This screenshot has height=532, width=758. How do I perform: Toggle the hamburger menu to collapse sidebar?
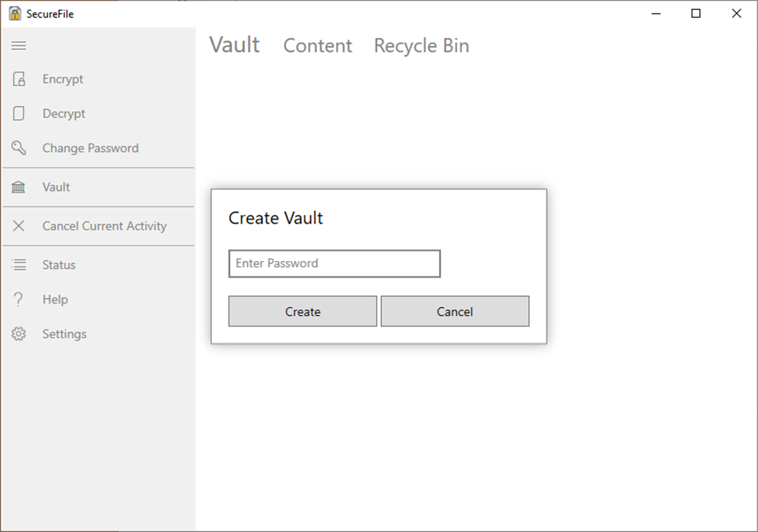(18, 45)
